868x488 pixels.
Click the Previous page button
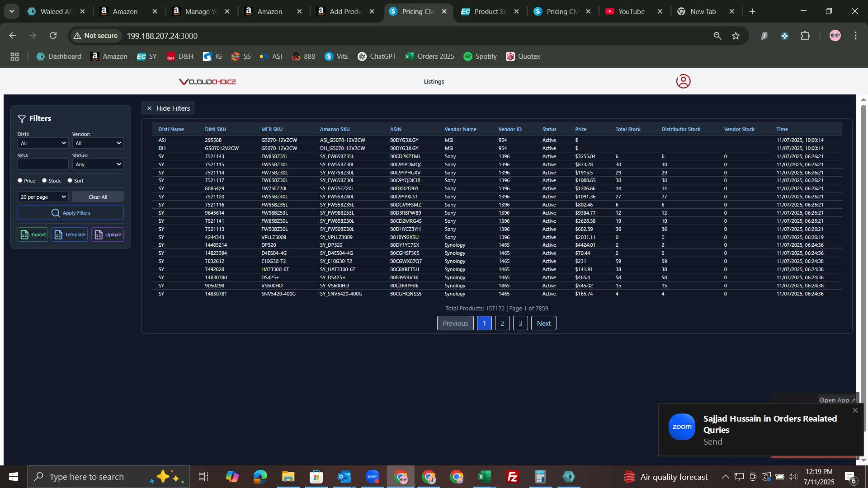coord(455,323)
